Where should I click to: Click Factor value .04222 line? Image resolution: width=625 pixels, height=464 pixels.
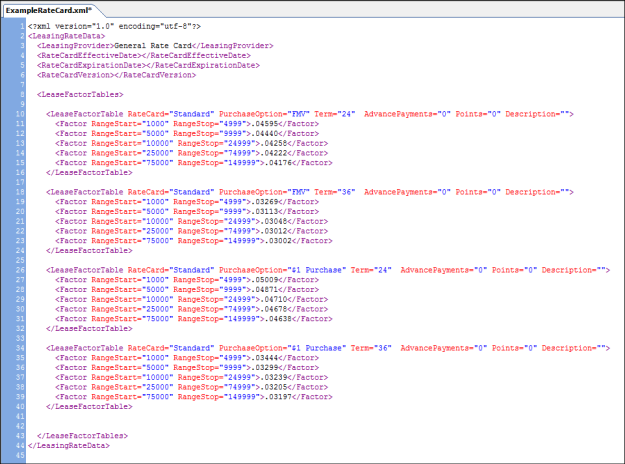[192, 153]
